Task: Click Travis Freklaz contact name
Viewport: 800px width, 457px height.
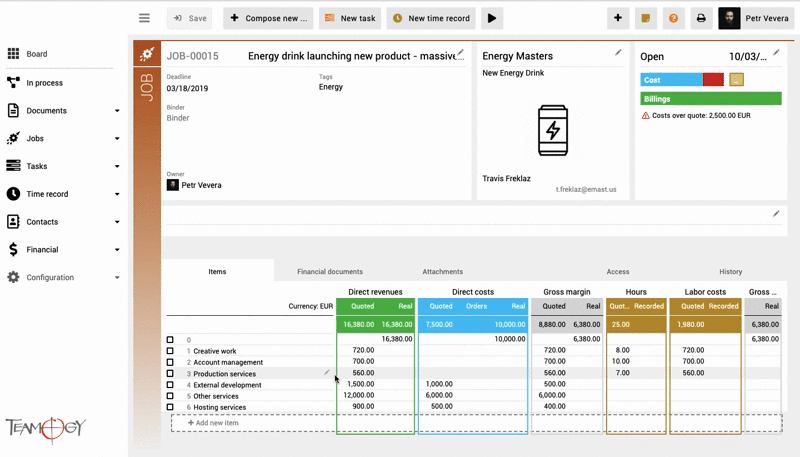Action: pyautogui.click(x=506, y=179)
